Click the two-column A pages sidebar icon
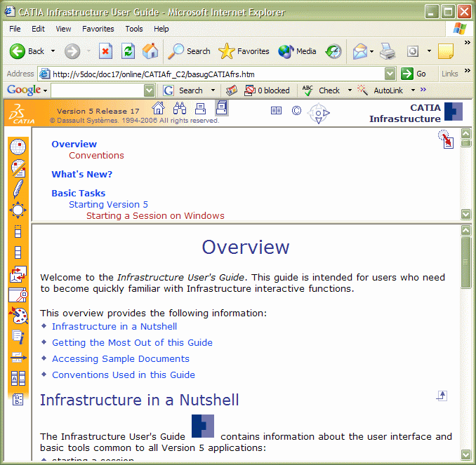476x465 pixels. click(18, 378)
